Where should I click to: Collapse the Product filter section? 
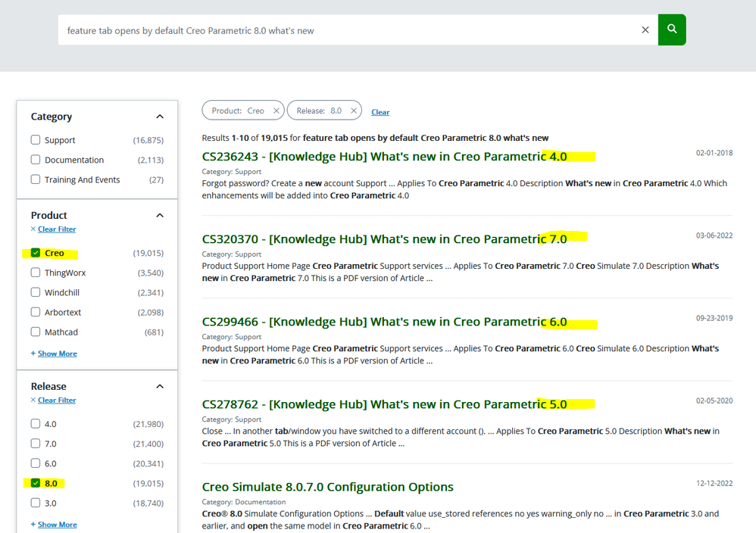pos(160,216)
